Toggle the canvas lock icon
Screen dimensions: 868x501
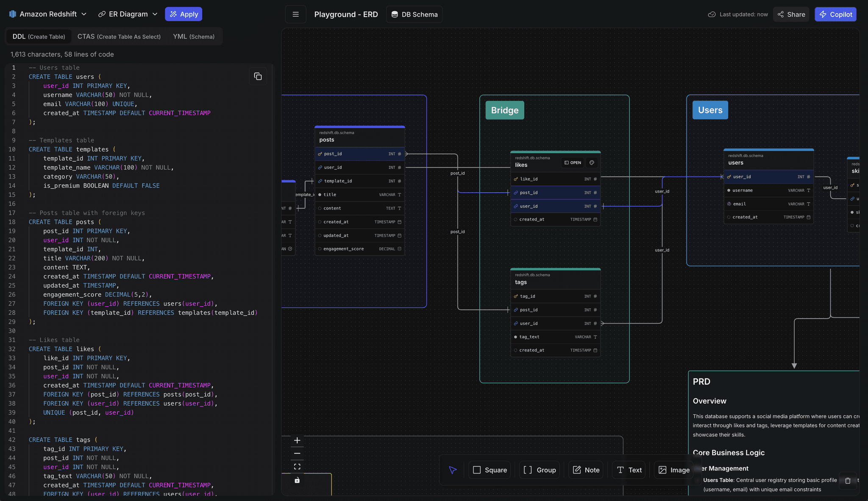click(297, 480)
